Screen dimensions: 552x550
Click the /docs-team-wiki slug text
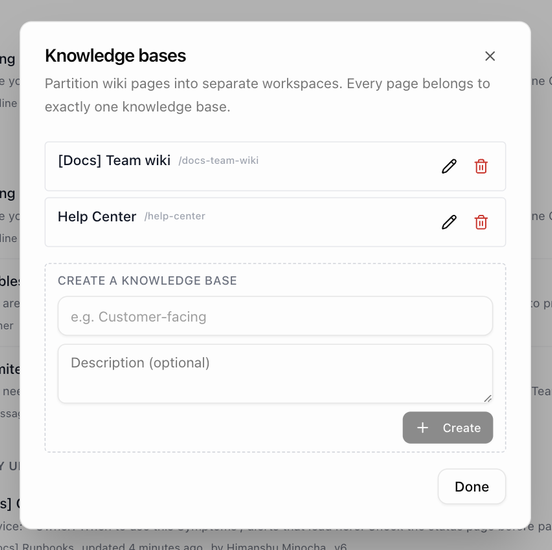218,161
